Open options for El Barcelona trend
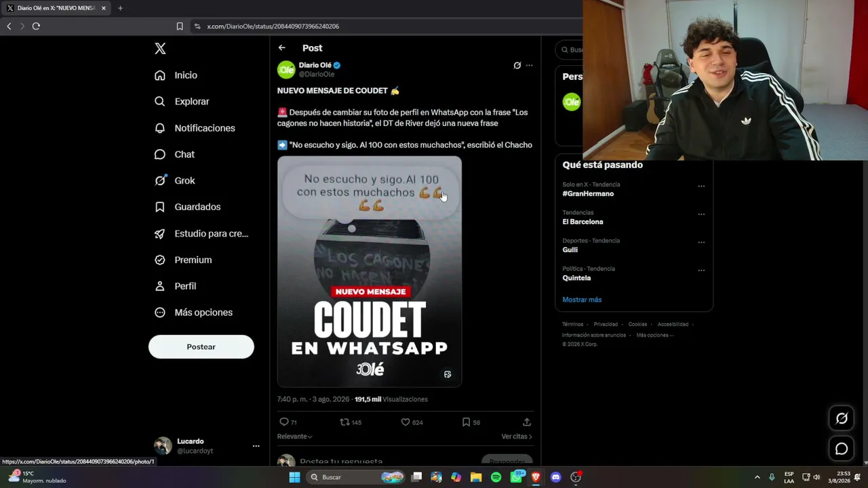 point(701,214)
